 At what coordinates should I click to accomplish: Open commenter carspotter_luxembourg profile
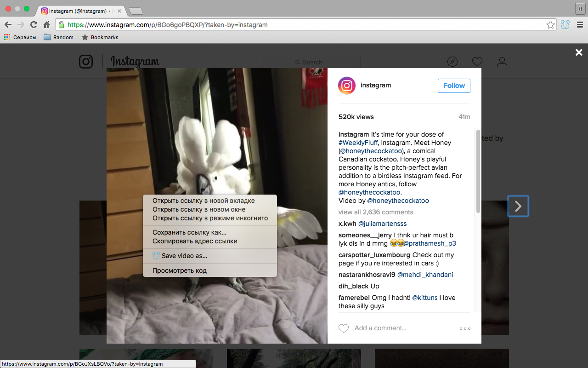click(374, 255)
